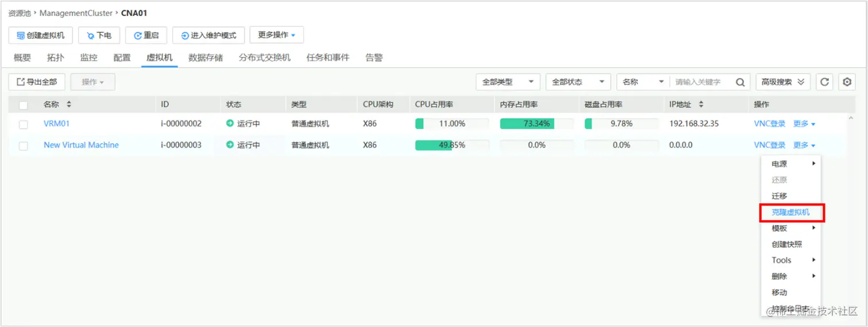This screenshot has width=868, height=327.
Task: Click the table scrollbar up arrow
Action: point(850,118)
